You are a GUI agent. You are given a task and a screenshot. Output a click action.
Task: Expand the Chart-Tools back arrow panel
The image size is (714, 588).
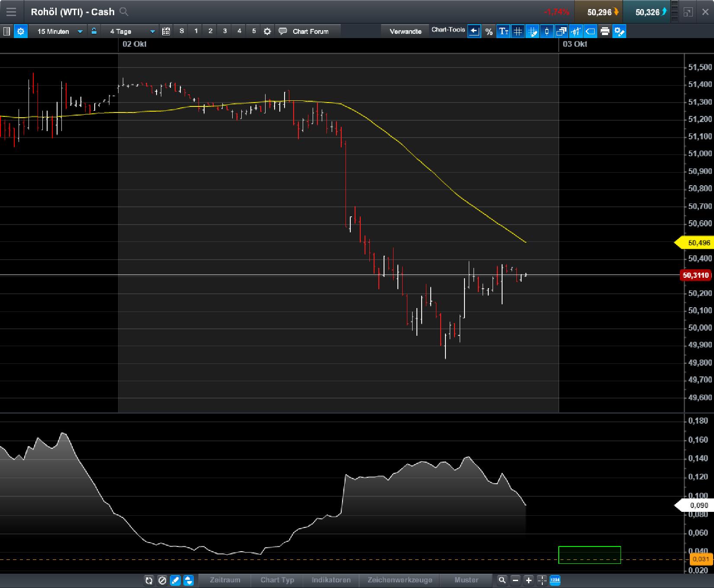(x=474, y=31)
